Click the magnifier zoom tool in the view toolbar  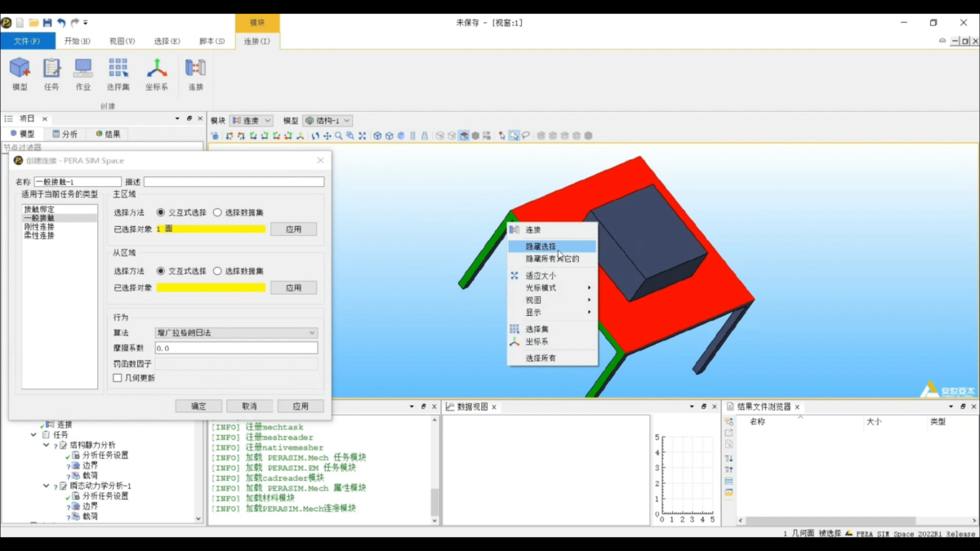338,136
